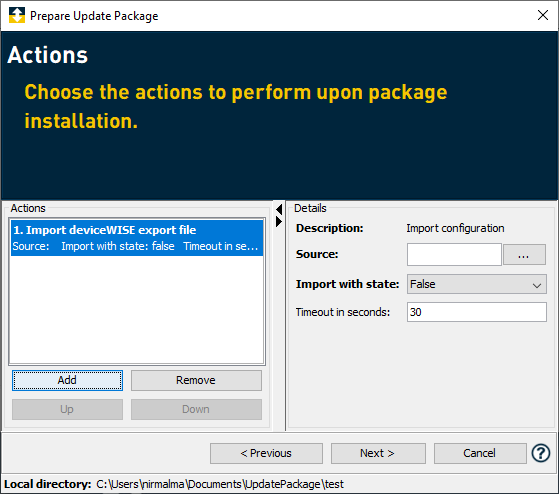The width and height of the screenshot is (559, 494).
Task: Go to the Previous wizard page
Action: point(266,453)
